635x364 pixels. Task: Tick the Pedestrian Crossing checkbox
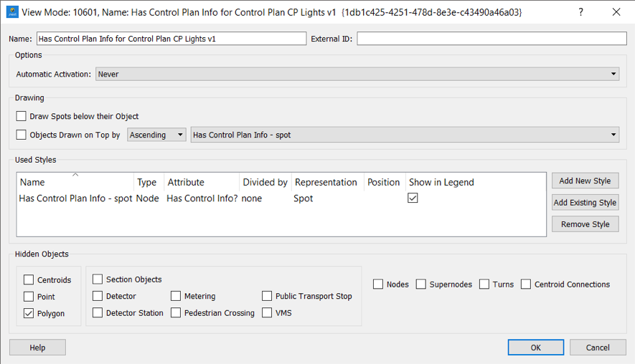click(x=176, y=312)
